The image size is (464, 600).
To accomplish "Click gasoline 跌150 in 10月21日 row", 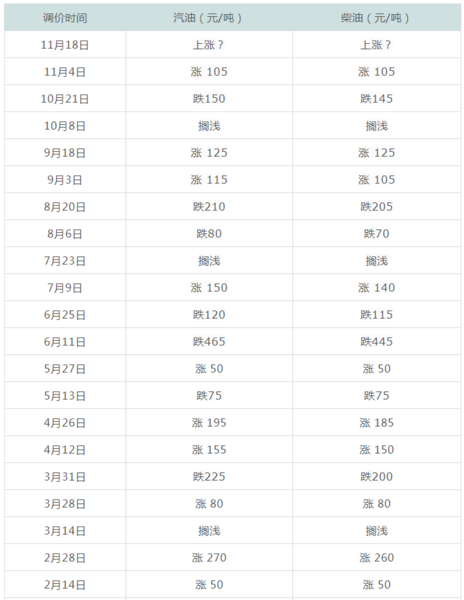I will (x=209, y=99).
